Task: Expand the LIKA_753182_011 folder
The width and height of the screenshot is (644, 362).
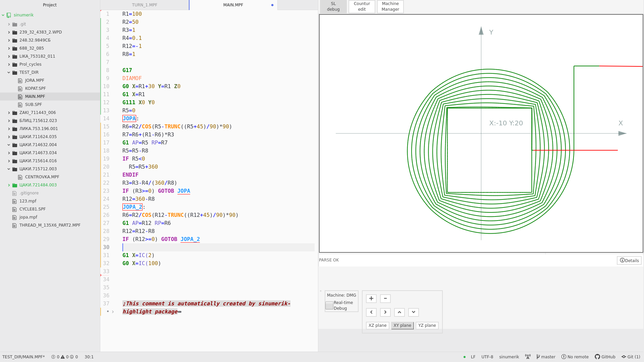Action: pyautogui.click(x=9, y=56)
